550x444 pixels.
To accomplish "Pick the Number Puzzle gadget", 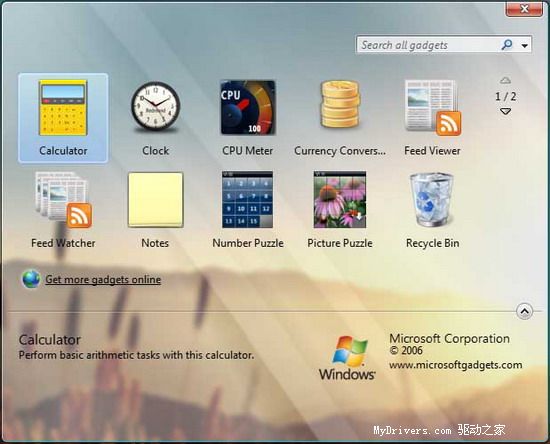I will [x=247, y=199].
